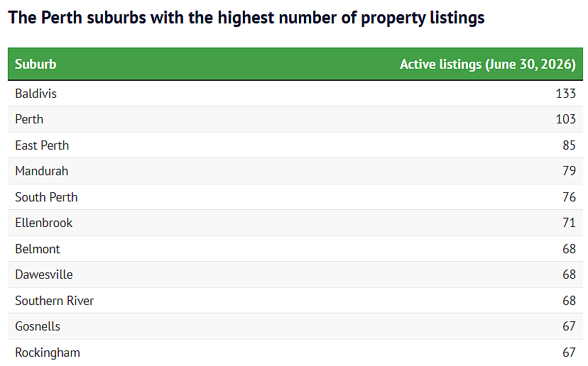Select the Perth suburb name
Image resolution: width=588 pixels, height=366 pixels.
coord(29,119)
